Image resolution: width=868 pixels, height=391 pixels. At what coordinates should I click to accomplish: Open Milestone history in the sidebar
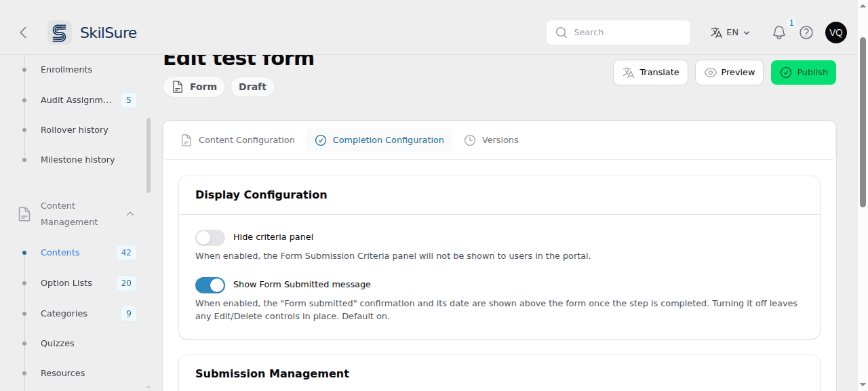coord(78,160)
